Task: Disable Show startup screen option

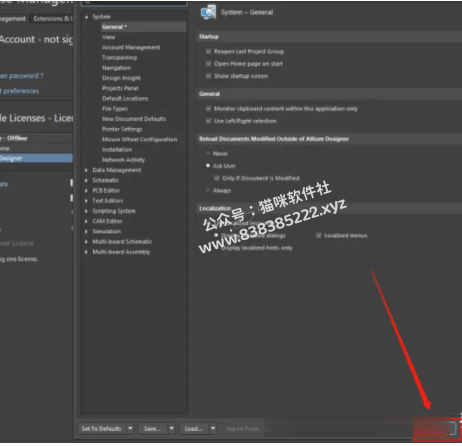Action: (x=209, y=76)
